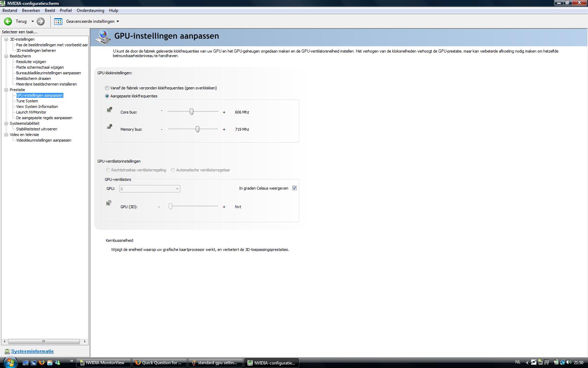Click the printer quick launch icon
Viewport: 588px width, 368px height.
[x=50, y=363]
